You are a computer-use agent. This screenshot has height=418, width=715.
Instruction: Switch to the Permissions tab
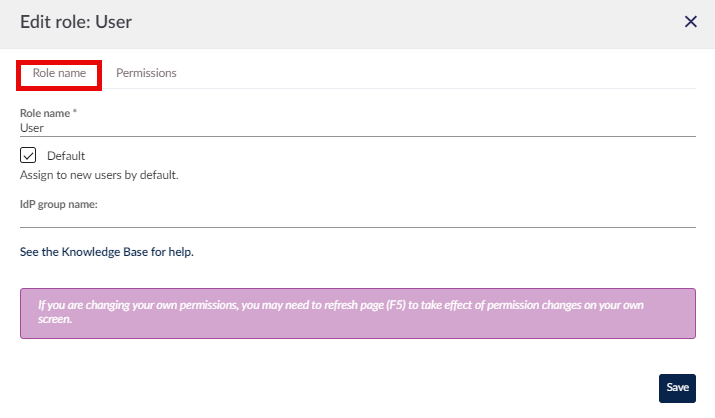[146, 73]
